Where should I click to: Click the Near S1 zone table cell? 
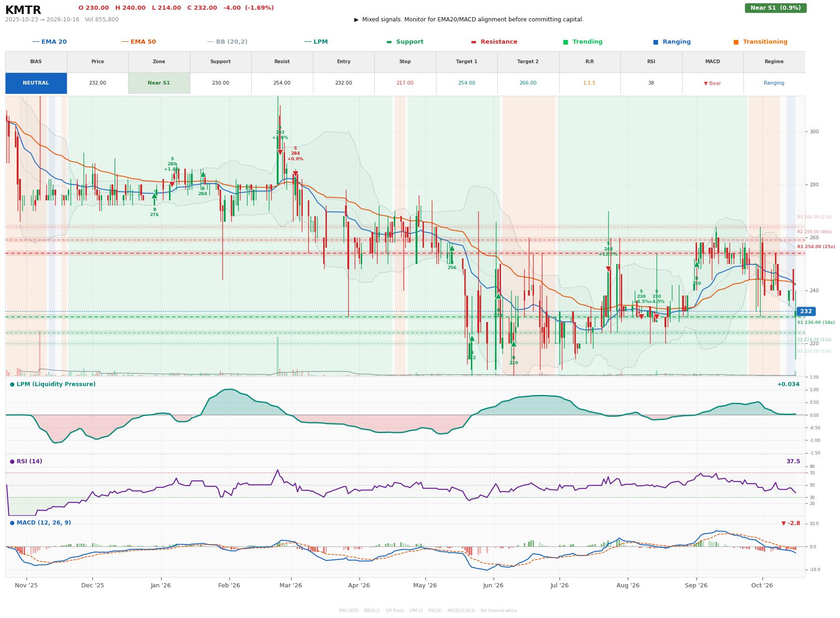159,83
